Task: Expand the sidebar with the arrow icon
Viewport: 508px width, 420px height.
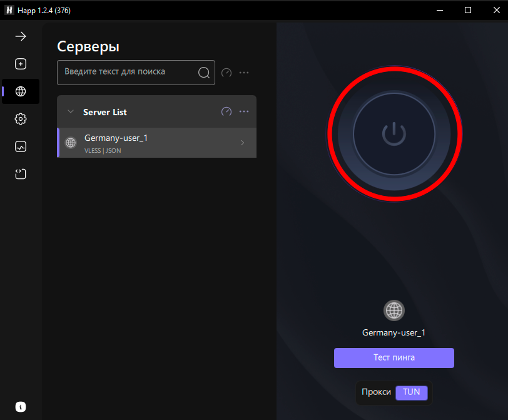Action: point(21,36)
